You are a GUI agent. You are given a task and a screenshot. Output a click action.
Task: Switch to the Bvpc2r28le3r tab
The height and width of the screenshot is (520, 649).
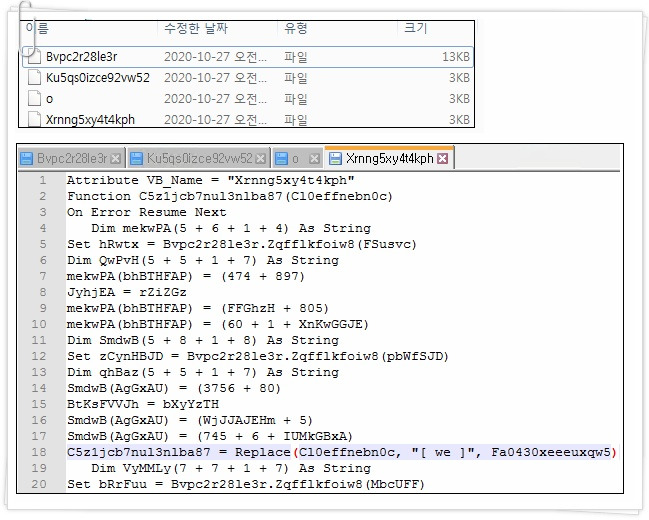point(71,158)
